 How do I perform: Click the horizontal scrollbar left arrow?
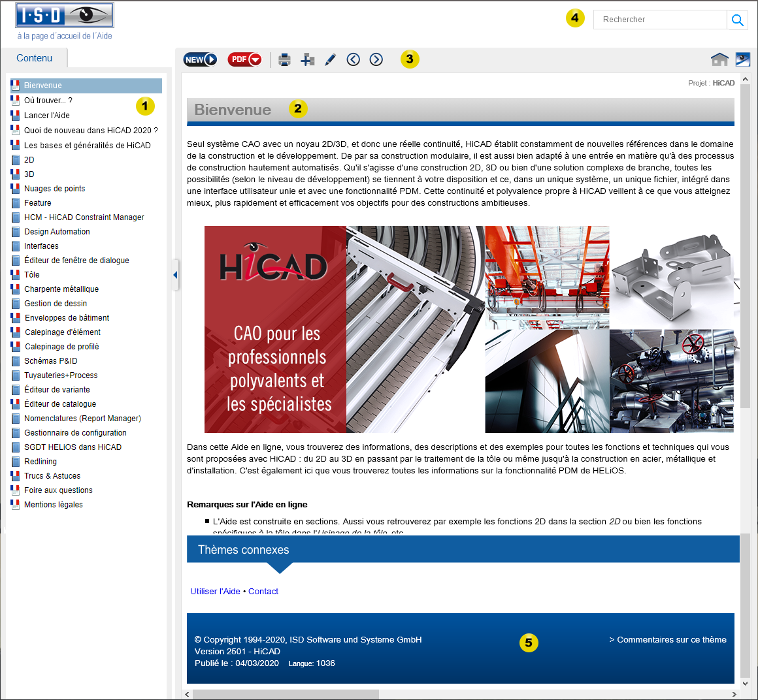[187, 694]
